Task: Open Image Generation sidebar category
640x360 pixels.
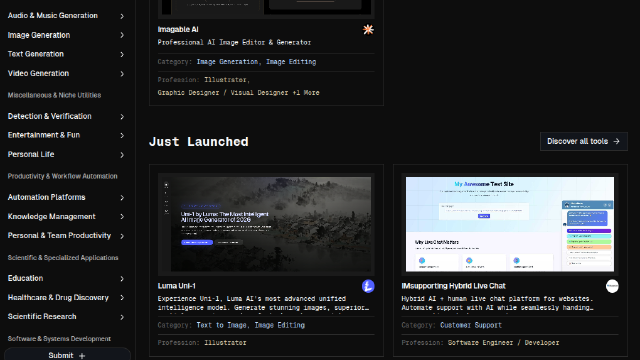Action: click(39, 35)
